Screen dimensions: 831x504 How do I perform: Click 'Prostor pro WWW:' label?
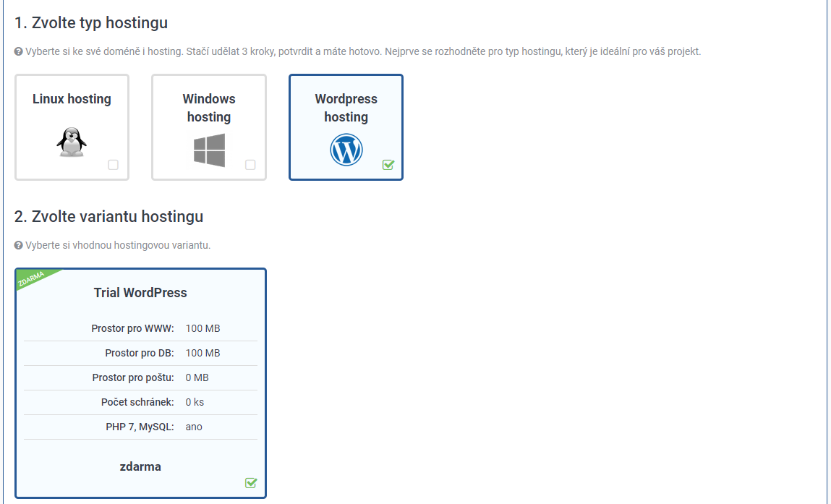(x=132, y=328)
